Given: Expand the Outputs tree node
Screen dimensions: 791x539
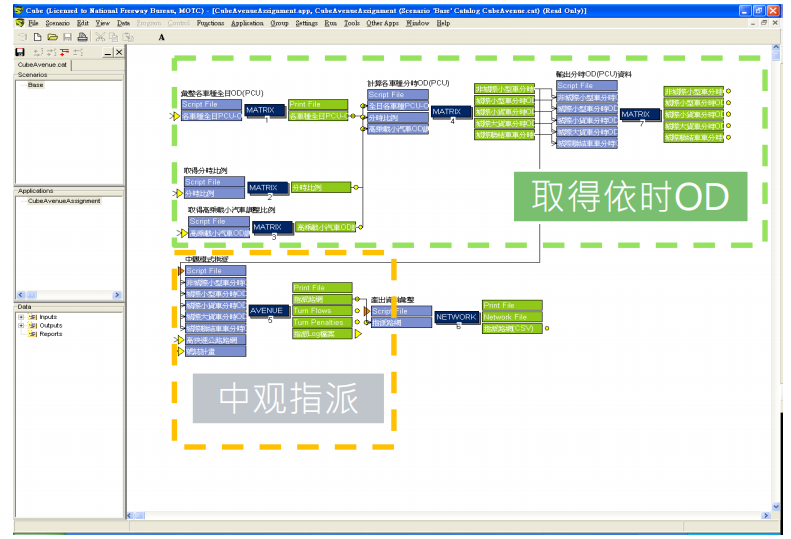Looking at the screenshot, I should click(x=21, y=325).
